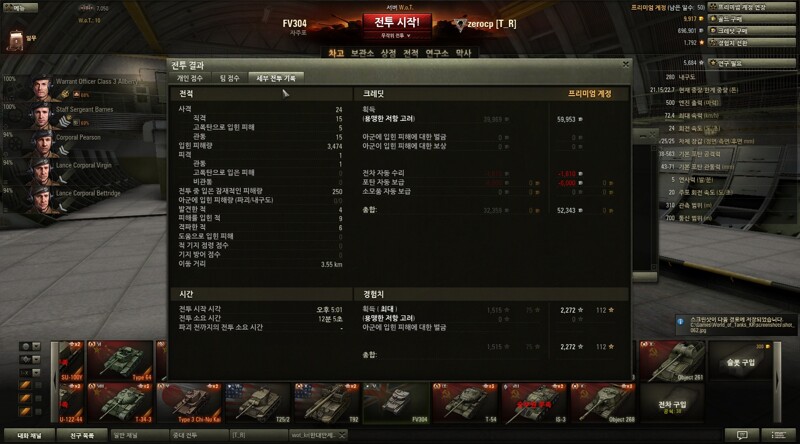This screenshot has height=444, width=800.
Task: Open the chat bubble icon at bottom right
Action: pyautogui.click(x=742, y=435)
